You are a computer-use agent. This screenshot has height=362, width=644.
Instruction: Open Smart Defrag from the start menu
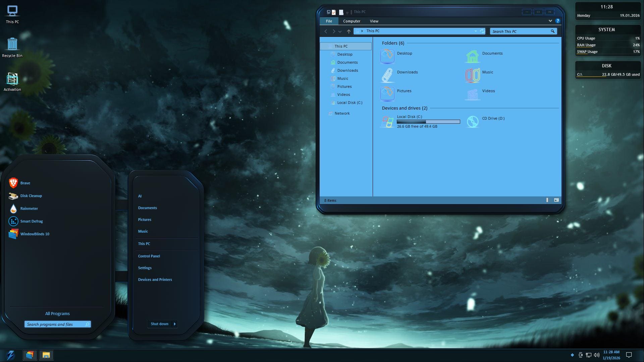tap(25, 221)
